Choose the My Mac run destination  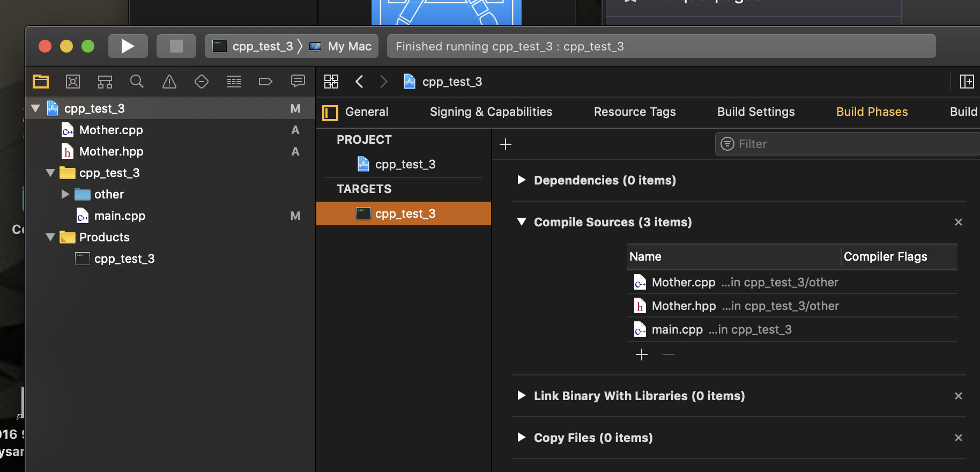(x=341, y=46)
